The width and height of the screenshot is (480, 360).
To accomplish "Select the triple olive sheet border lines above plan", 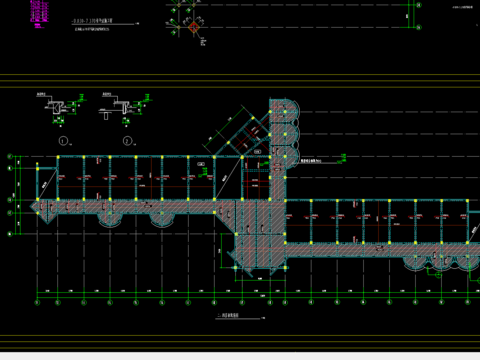I will tap(240, 81).
